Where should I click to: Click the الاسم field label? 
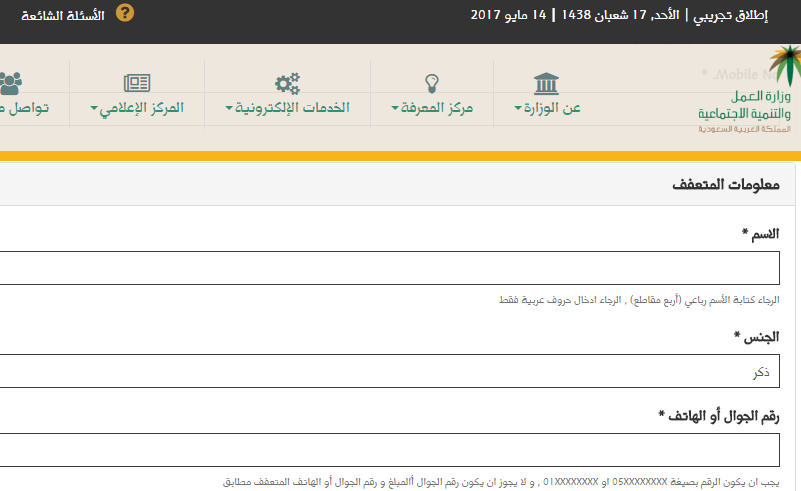pos(761,233)
